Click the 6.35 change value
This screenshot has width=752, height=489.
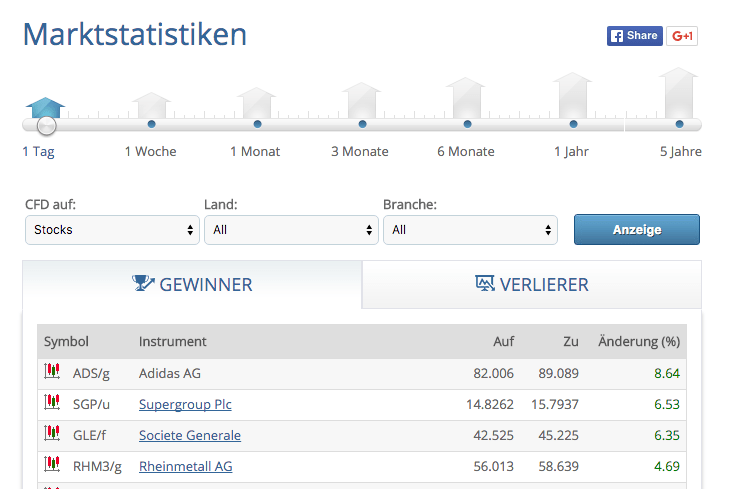667,435
